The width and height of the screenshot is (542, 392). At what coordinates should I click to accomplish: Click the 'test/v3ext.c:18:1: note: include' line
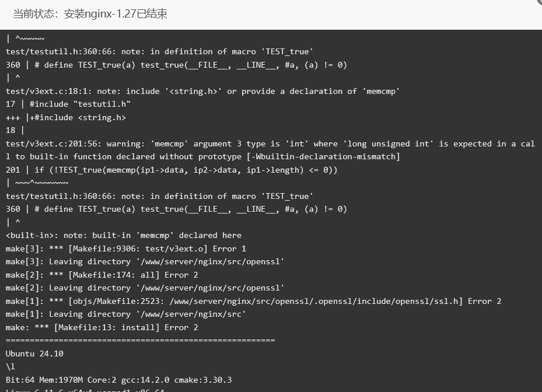point(202,91)
